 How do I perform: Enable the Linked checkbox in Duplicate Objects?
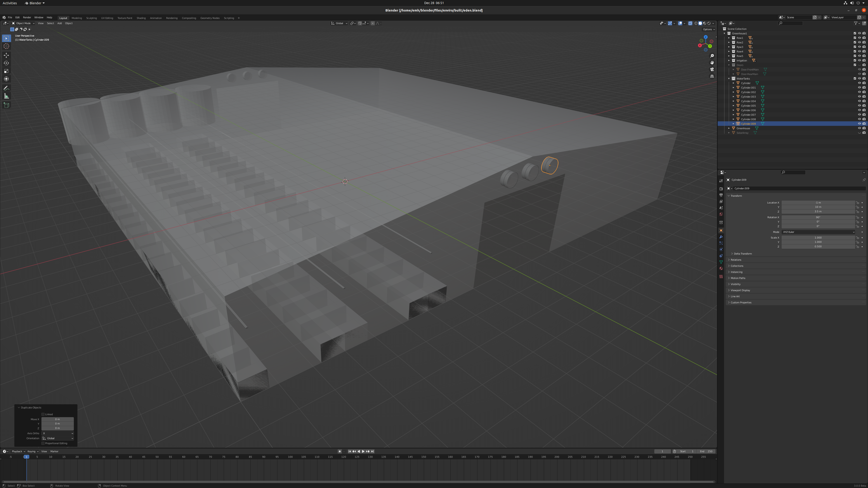point(43,414)
